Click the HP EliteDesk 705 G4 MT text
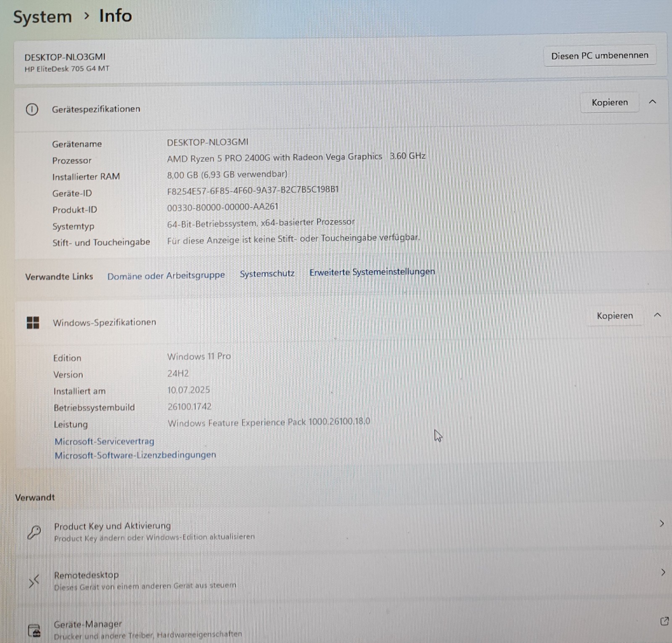This screenshot has height=643, width=672. (x=67, y=69)
